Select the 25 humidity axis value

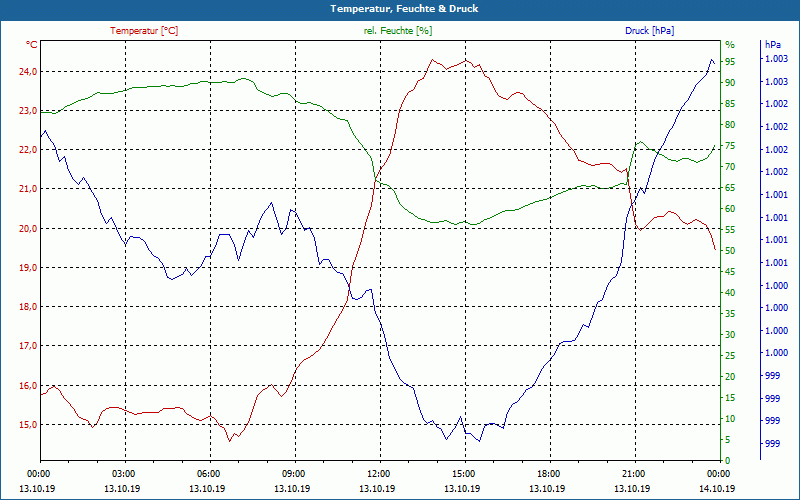click(730, 356)
